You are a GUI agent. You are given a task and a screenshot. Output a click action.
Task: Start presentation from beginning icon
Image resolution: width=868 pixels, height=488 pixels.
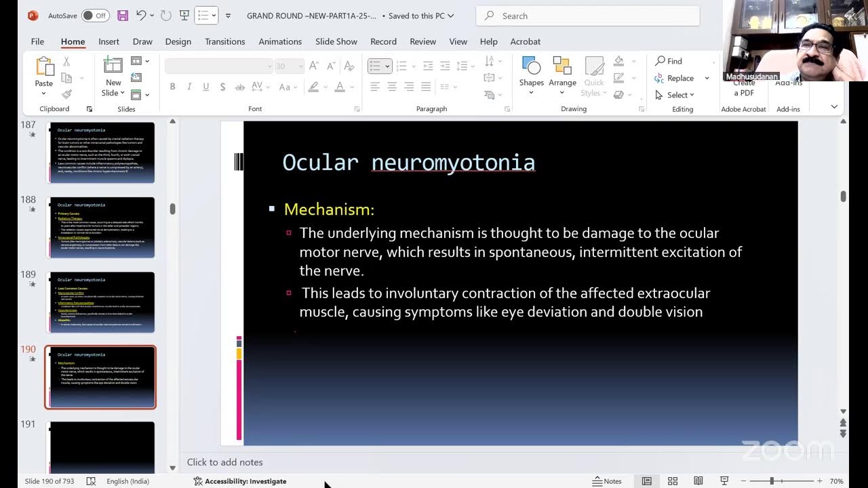(x=185, y=16)
